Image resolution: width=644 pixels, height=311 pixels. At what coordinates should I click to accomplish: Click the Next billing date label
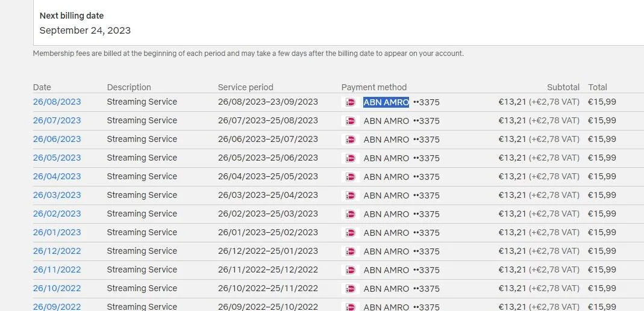click(72, 16)
